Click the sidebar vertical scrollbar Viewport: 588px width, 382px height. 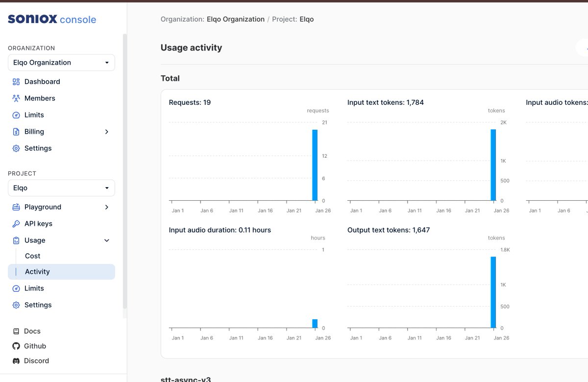click(x=125, y=171)
